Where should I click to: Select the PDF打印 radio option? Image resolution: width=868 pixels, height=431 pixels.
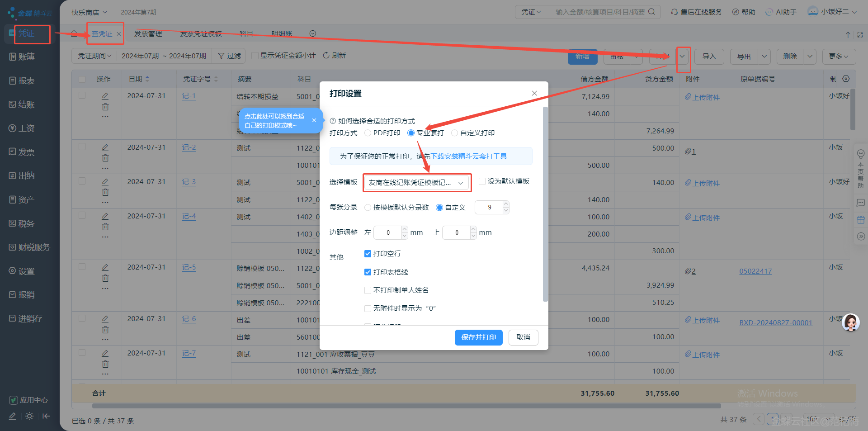(368, 133)
